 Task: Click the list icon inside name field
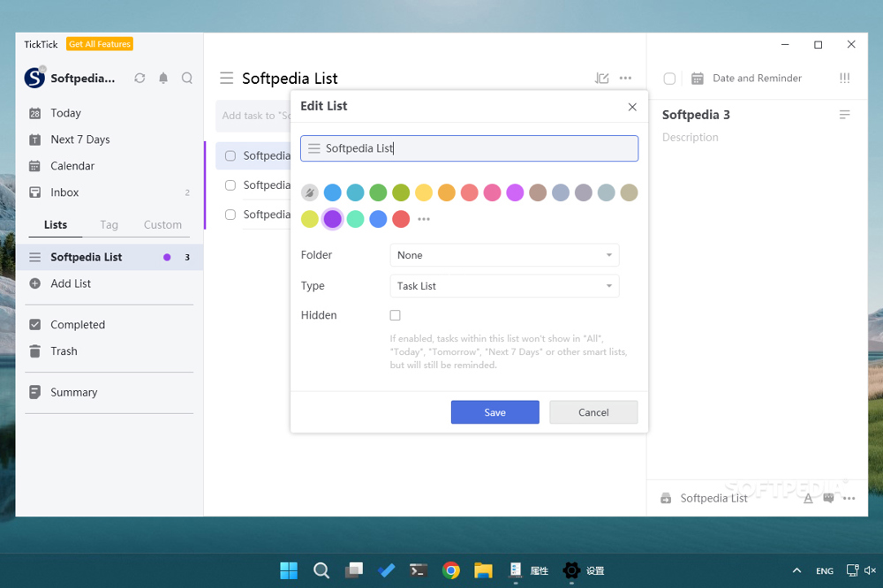[314, 148]
